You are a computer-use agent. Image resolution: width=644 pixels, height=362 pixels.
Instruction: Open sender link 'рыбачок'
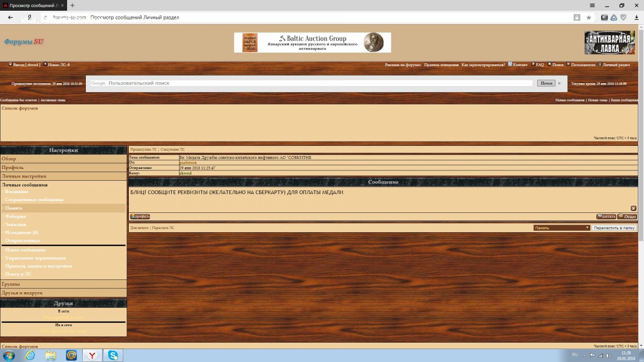[188, 162]
